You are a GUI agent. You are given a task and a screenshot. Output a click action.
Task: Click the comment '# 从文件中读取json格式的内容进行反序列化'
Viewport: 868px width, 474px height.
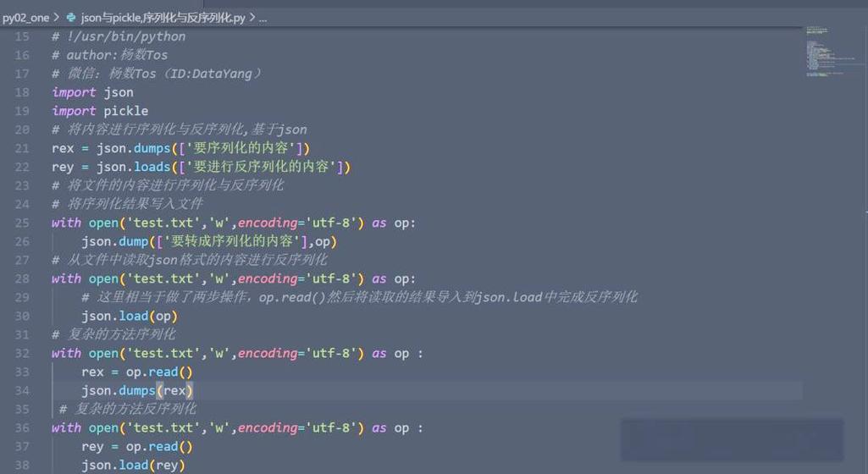click(x=190, y=260)
